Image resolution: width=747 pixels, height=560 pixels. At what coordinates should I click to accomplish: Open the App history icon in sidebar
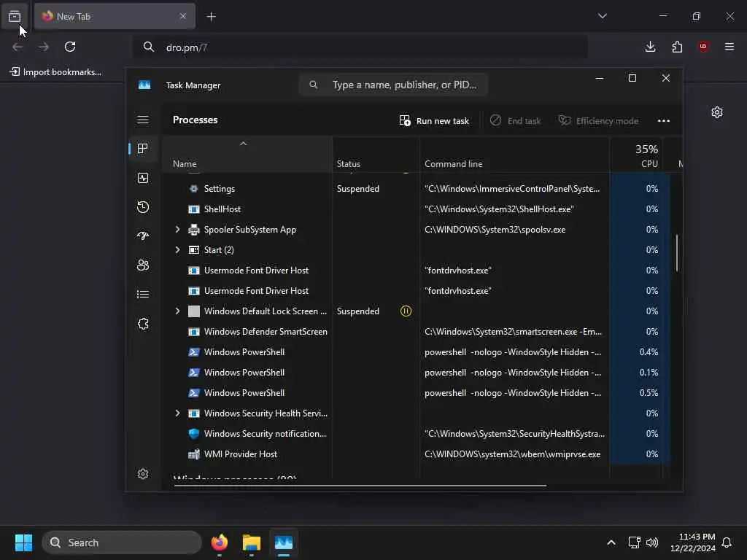tap(143, 207)
